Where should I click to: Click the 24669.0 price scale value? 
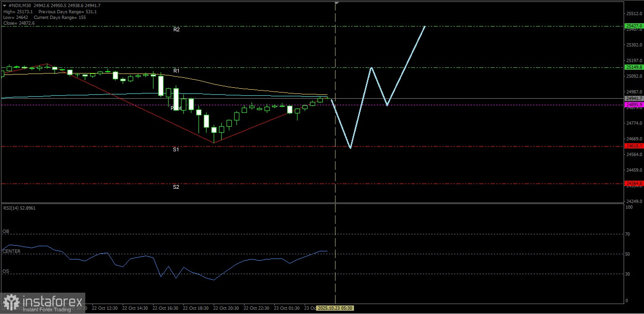(634, 139)
